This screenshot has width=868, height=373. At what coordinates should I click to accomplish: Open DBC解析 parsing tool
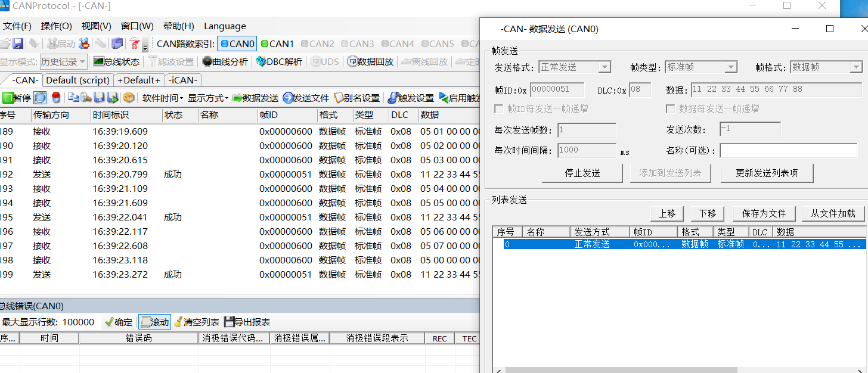[x=279, y=61]
